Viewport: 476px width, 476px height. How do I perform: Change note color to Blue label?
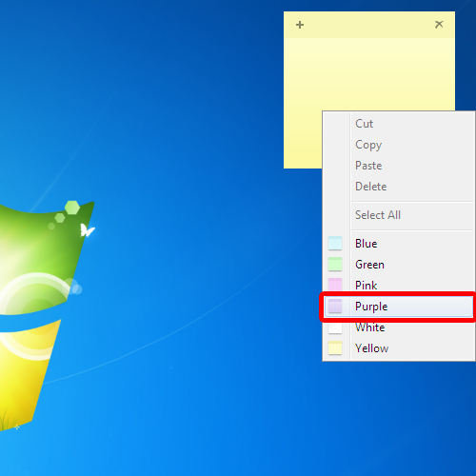coord(367,244)
